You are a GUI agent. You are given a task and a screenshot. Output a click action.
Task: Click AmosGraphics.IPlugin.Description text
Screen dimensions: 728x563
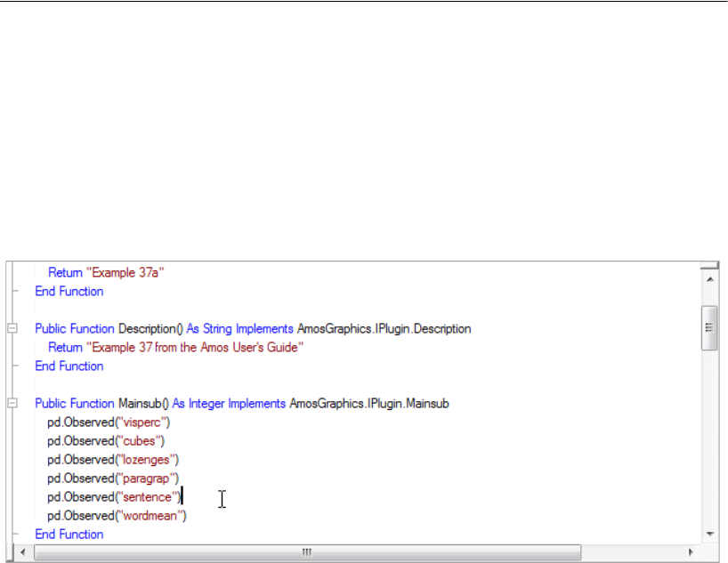click(x=384, y=328)
